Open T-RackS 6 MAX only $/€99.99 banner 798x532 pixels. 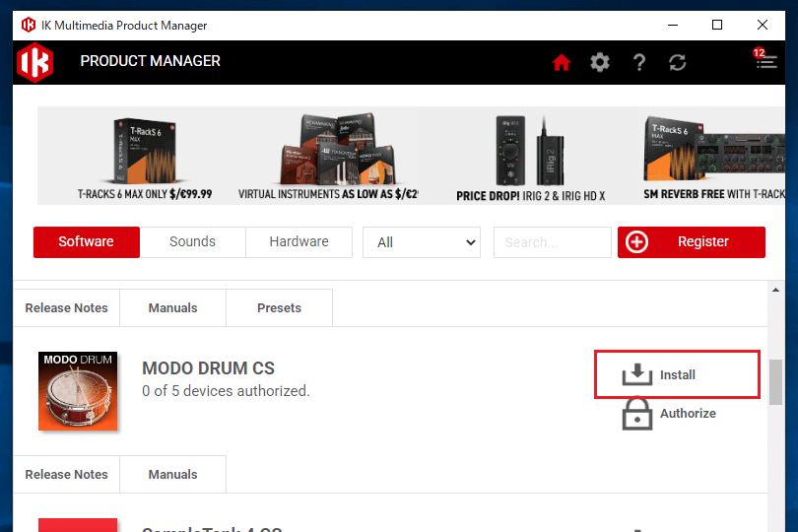[x=145, y=157]
